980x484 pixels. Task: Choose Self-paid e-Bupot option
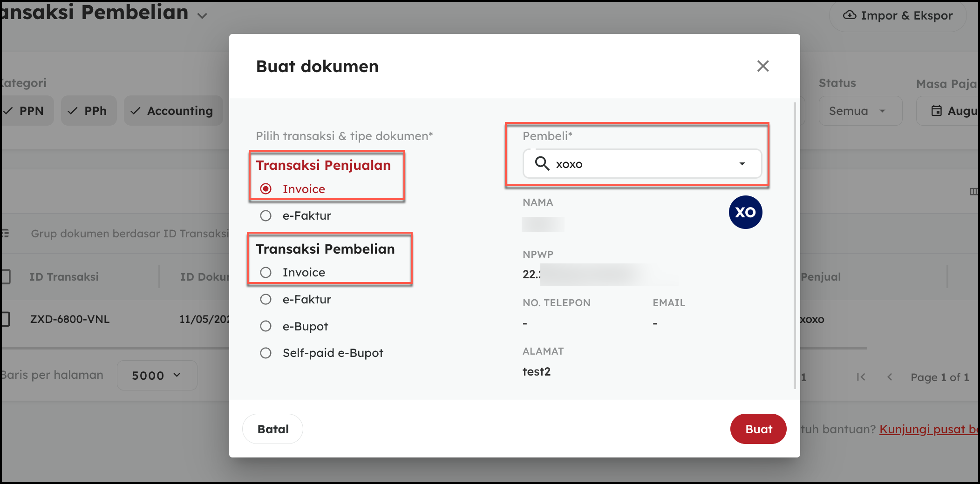(x=266, y=353)
